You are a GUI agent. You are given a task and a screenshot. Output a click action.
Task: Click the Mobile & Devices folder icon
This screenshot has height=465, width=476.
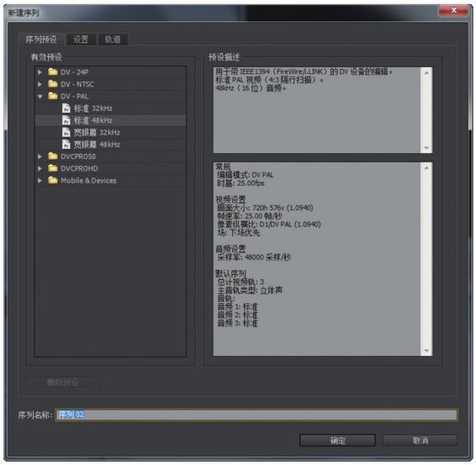(52, 180)
